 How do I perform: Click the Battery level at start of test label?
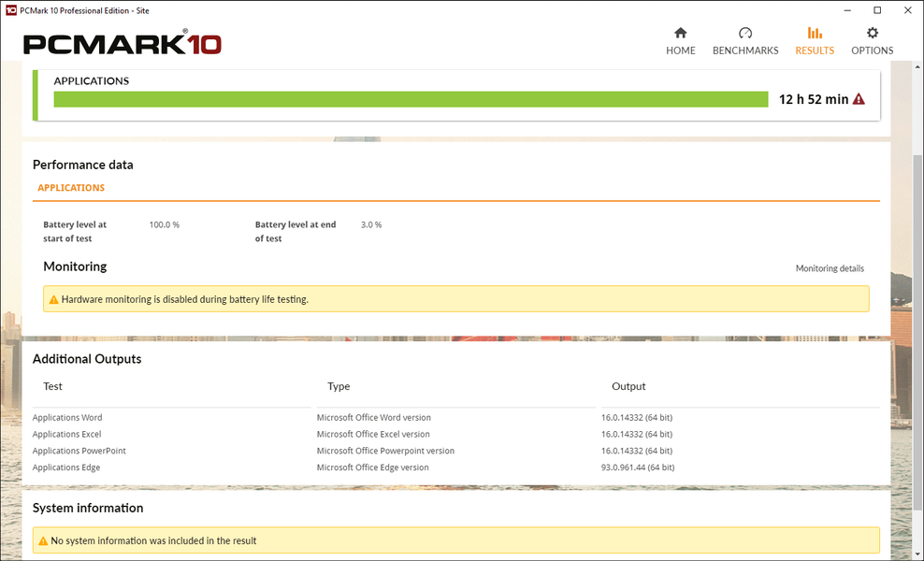point(75,232)
